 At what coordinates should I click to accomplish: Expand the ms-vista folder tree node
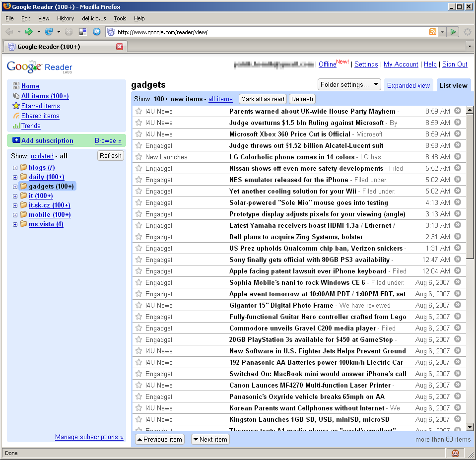tap(15, 224)
